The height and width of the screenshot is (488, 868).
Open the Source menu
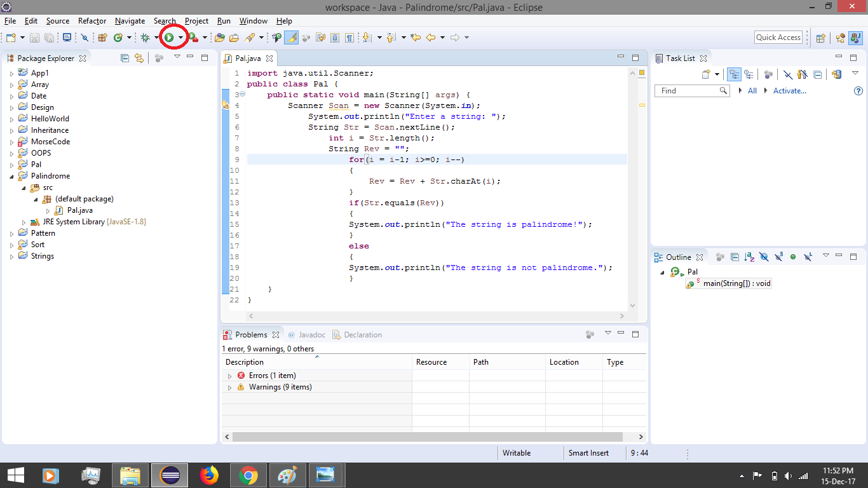tap(58, 21)
